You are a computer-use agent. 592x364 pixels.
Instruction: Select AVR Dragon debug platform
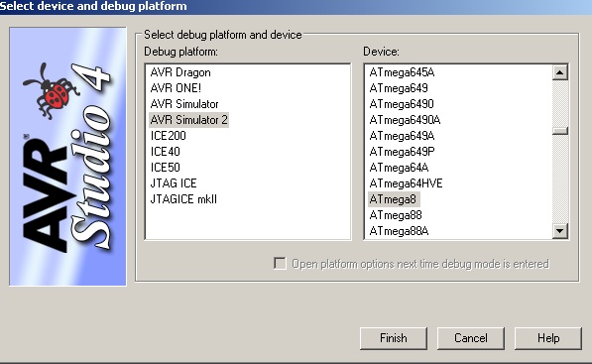180,72
